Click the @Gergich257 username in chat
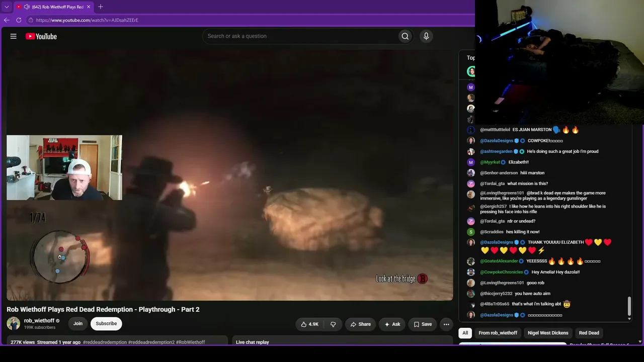Viewport: 644px width, 362px height. click(493, 207)
